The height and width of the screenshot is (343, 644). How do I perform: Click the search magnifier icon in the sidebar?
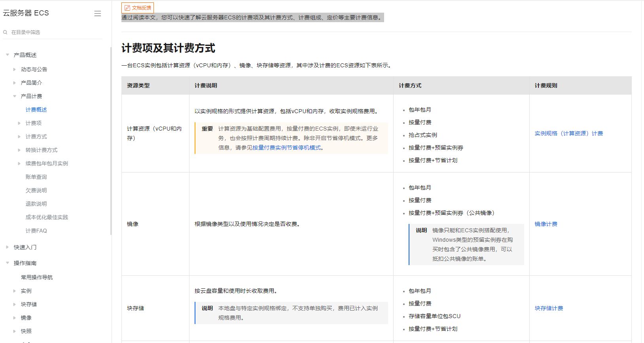[5, 32]
